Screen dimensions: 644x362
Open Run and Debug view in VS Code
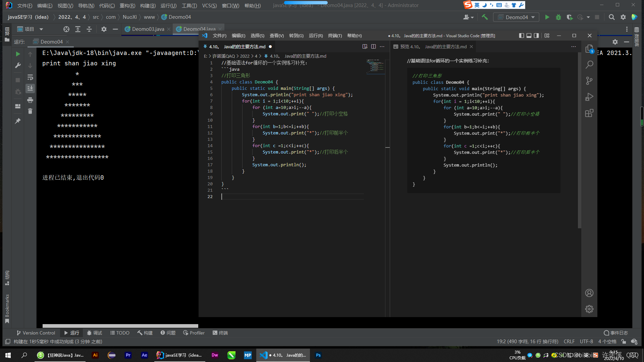(x=589, y=97)
